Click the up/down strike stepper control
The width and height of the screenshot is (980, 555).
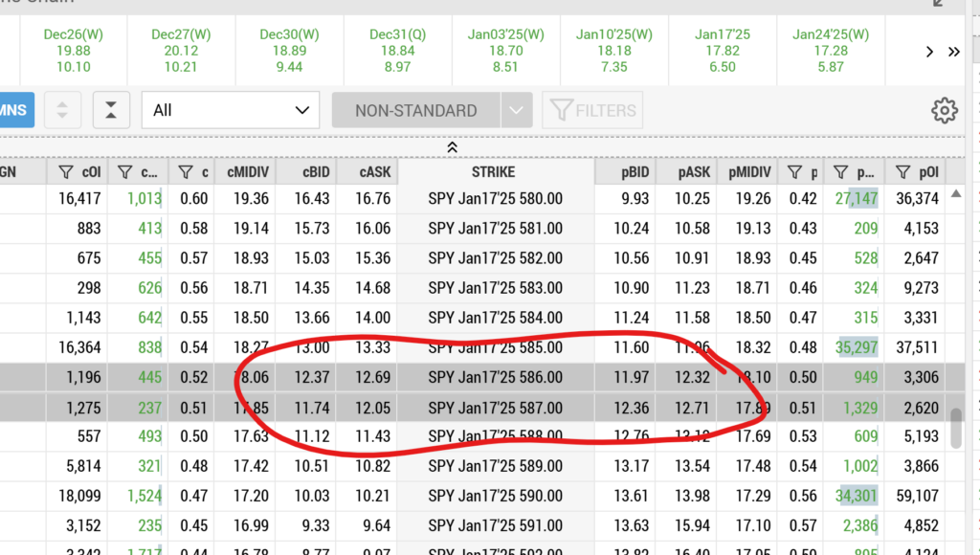[x=62, y=110]
